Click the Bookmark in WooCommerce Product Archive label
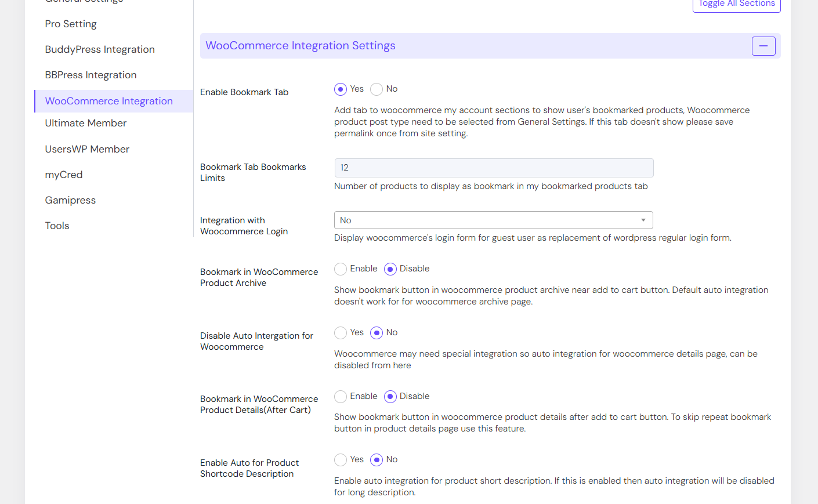The height and width of the screenshot is (504, 818). [x=259, y=277]
